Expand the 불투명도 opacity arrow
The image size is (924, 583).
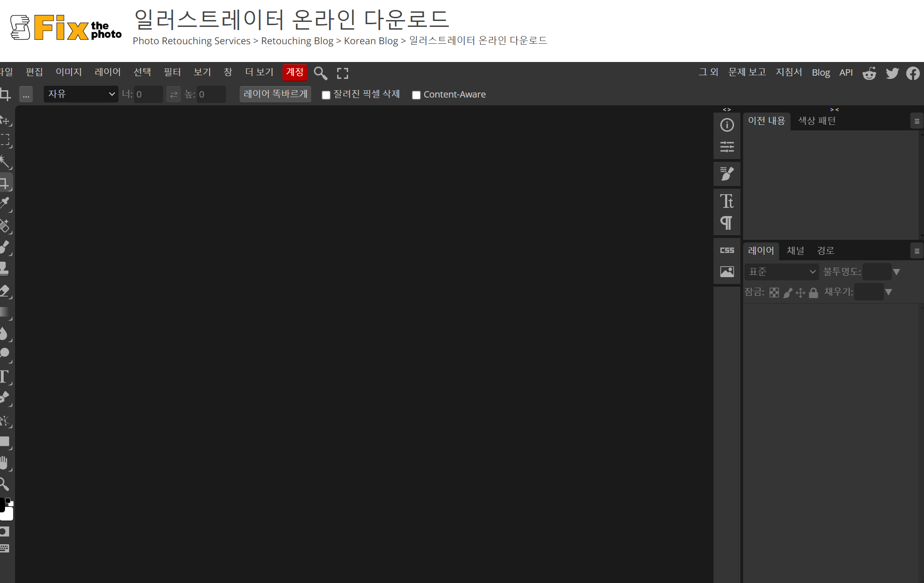point(896,272)
